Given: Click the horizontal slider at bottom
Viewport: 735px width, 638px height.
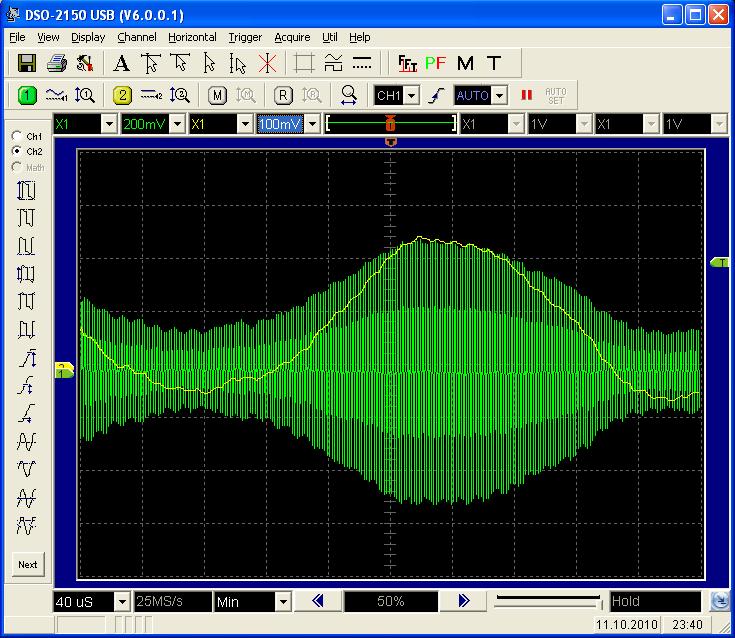Looking at the screenshot, I should 550,601.
